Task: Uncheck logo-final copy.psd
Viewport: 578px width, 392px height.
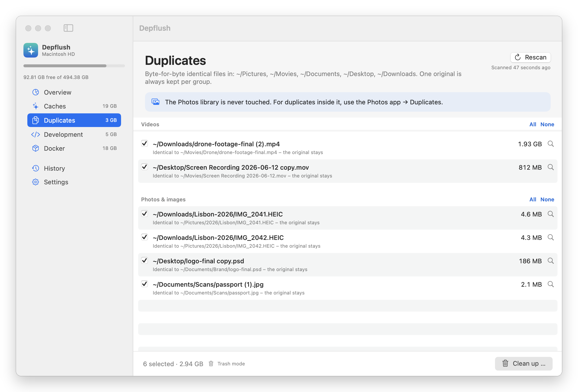Action: [144, 261]
